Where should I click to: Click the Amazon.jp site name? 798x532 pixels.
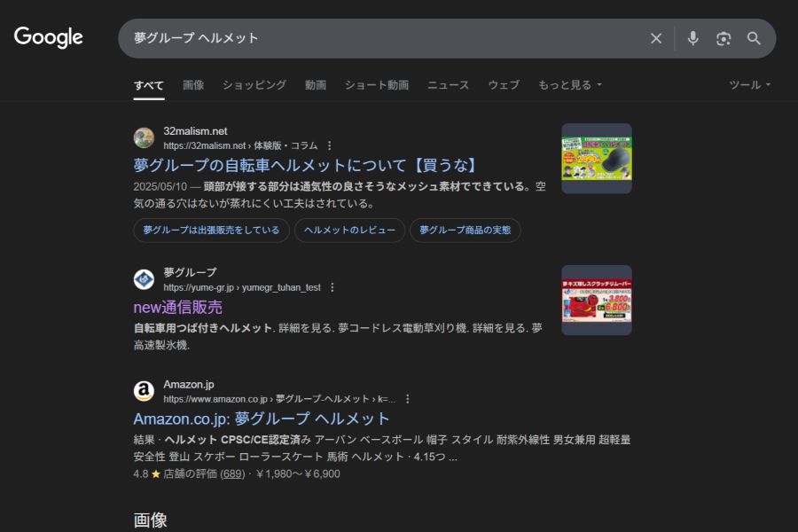click(189, 384)
